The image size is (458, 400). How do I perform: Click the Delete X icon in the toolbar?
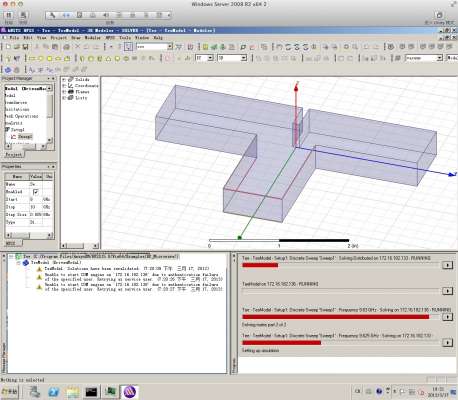(x=78, y=47)
